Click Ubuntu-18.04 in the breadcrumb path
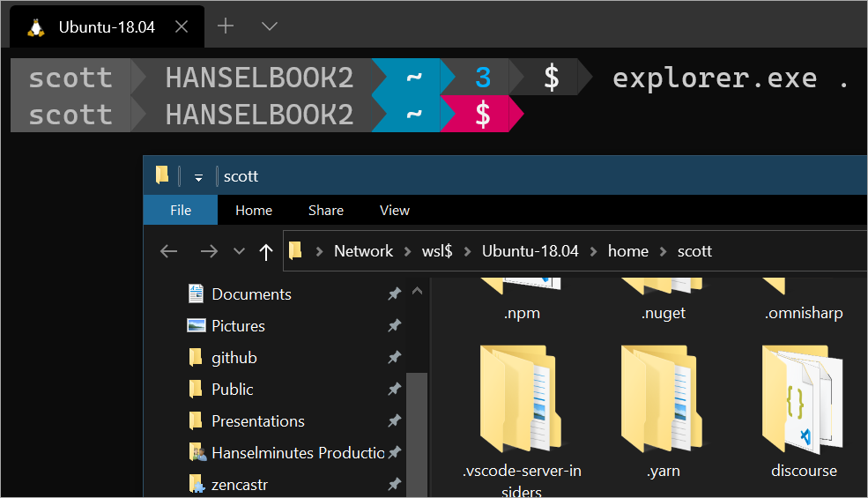The width and height of the screenshot is (868, 498). pos(530,251)
